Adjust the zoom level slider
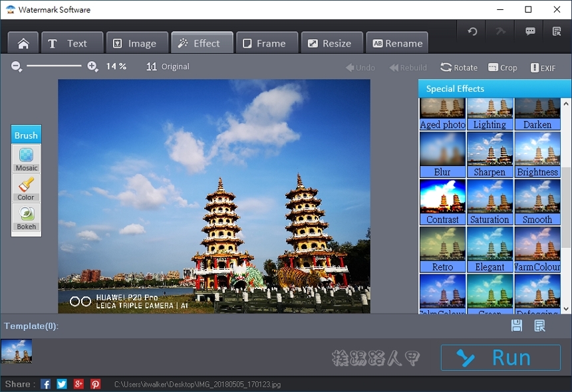The image size is (572, 392). [55, 66]
